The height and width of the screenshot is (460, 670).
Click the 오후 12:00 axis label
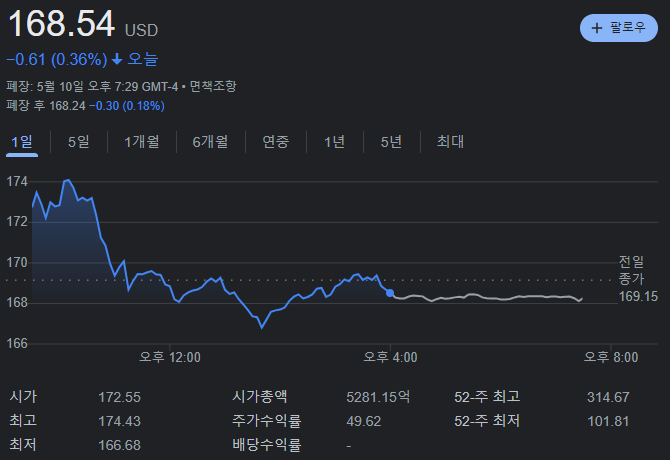[x=170, y=357]
